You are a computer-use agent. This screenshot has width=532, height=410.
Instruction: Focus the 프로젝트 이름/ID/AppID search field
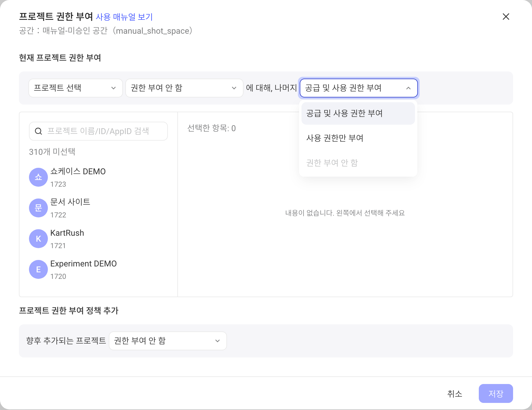[x=98, y=131]
